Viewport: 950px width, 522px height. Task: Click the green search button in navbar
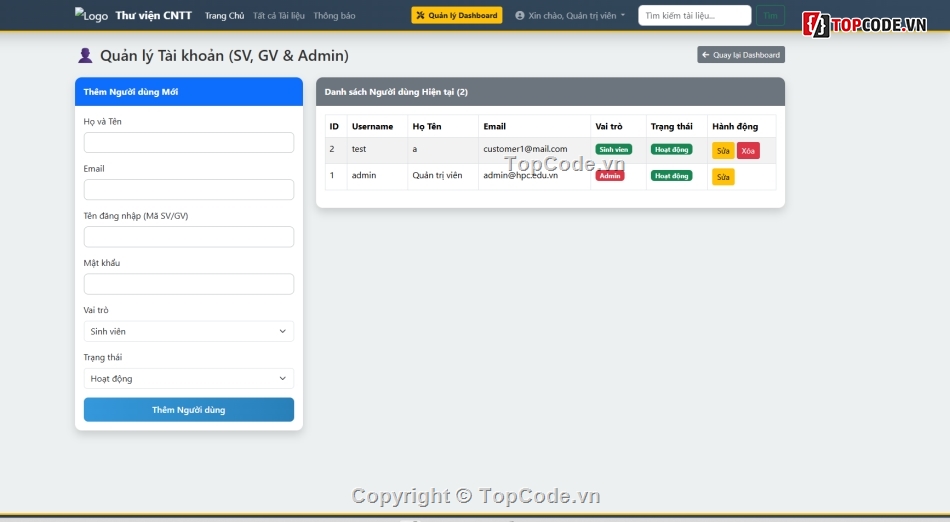point(770,16)
